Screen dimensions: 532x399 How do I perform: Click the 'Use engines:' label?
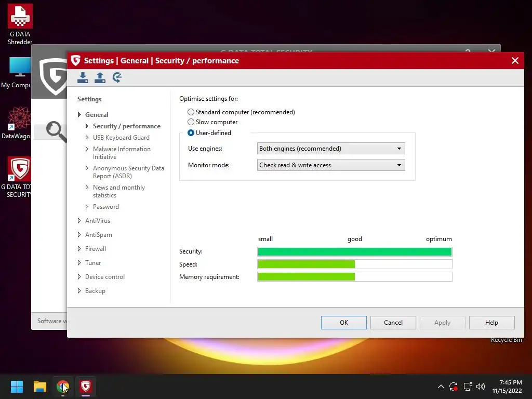coord(205,148)
